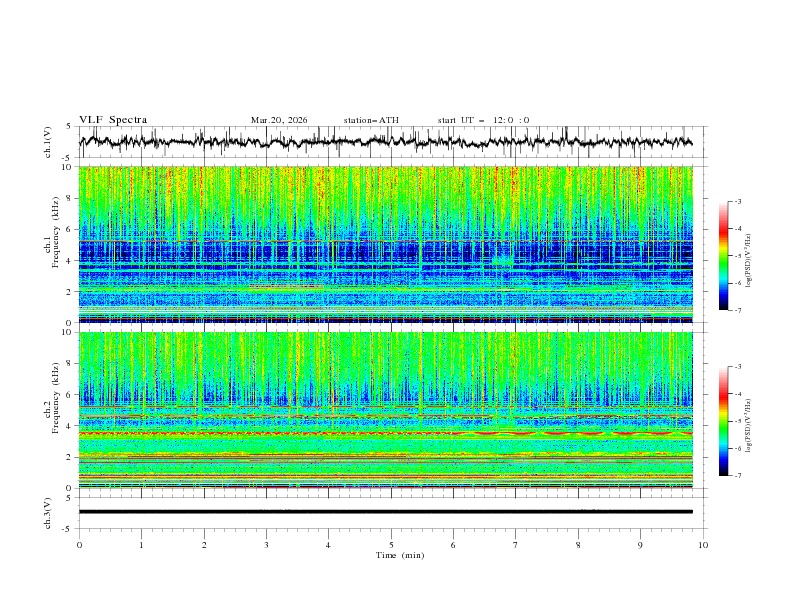Click the ch.3 voltage trace band
This screenshot has width=792, height=612.
click(x=385, y=512)
